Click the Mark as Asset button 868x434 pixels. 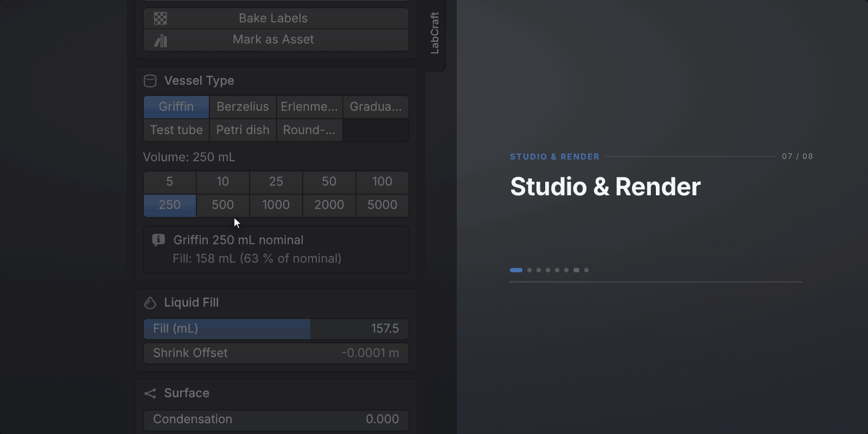click(276, 40)
